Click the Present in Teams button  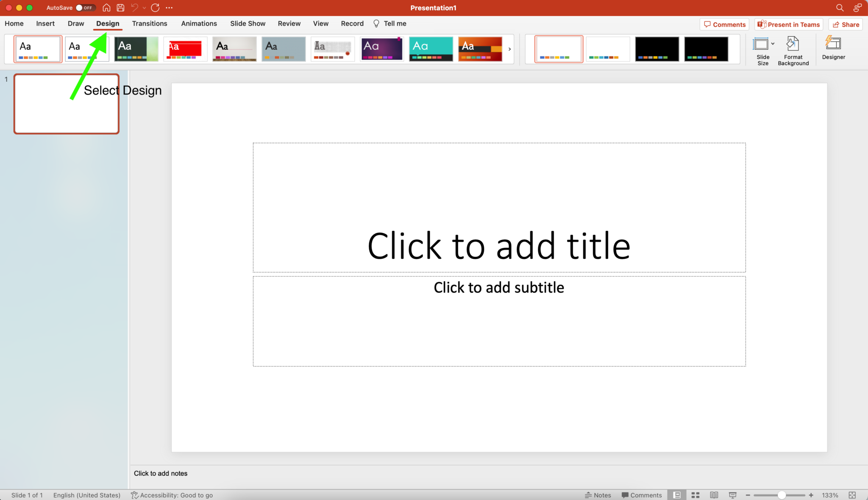(x=788, y=24)
